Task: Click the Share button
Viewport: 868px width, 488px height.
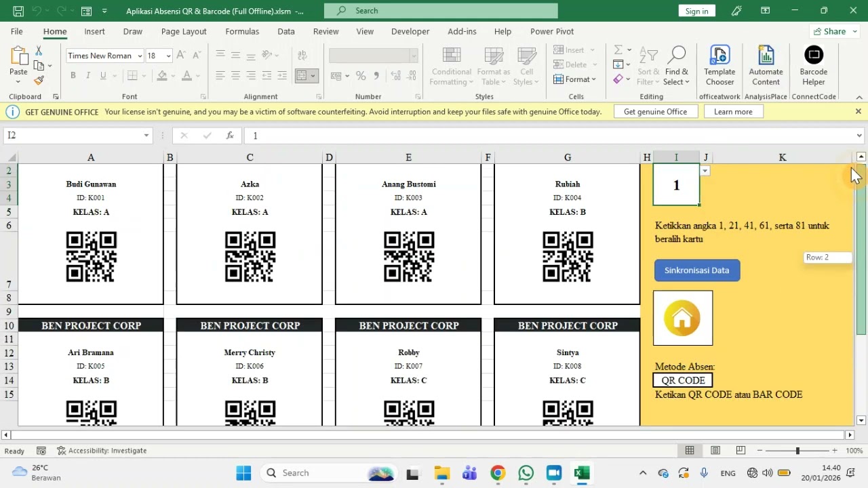Action: coord(835,32)
